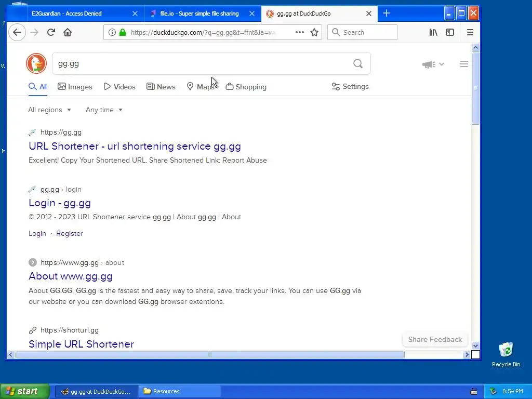Viewport: 532px width, 399px height.
Task: Switch to Maps results
Action: (x=201, y=87)
